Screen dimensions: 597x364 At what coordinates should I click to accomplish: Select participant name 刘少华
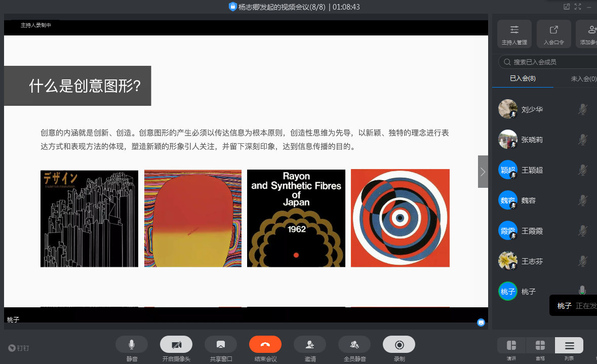pos(532,110)
